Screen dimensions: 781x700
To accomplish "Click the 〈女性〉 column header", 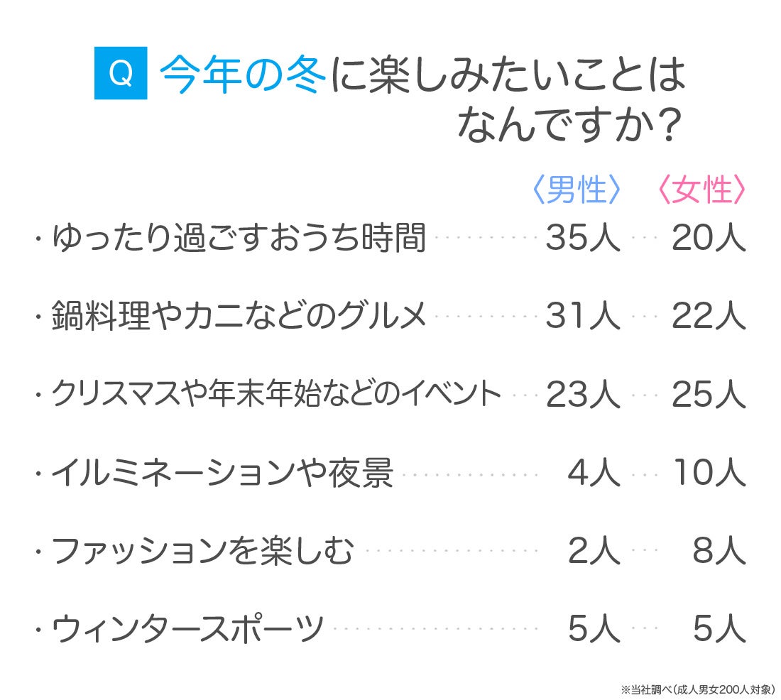I will click(x=701, y=190).
